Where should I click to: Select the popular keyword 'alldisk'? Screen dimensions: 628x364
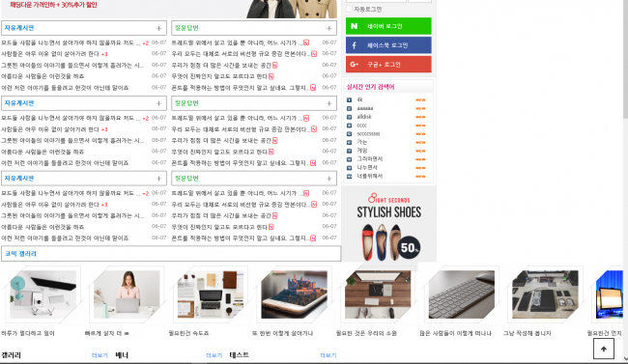[364, 117]
